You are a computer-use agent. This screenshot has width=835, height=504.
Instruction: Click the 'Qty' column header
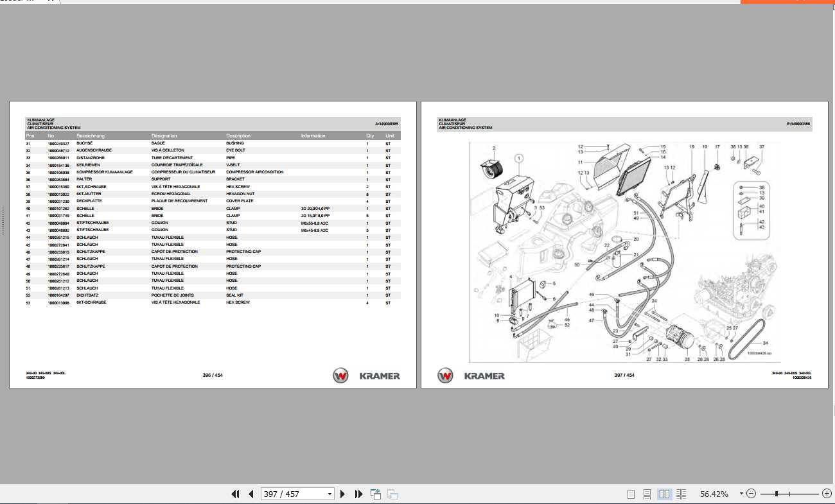[370, 136]
